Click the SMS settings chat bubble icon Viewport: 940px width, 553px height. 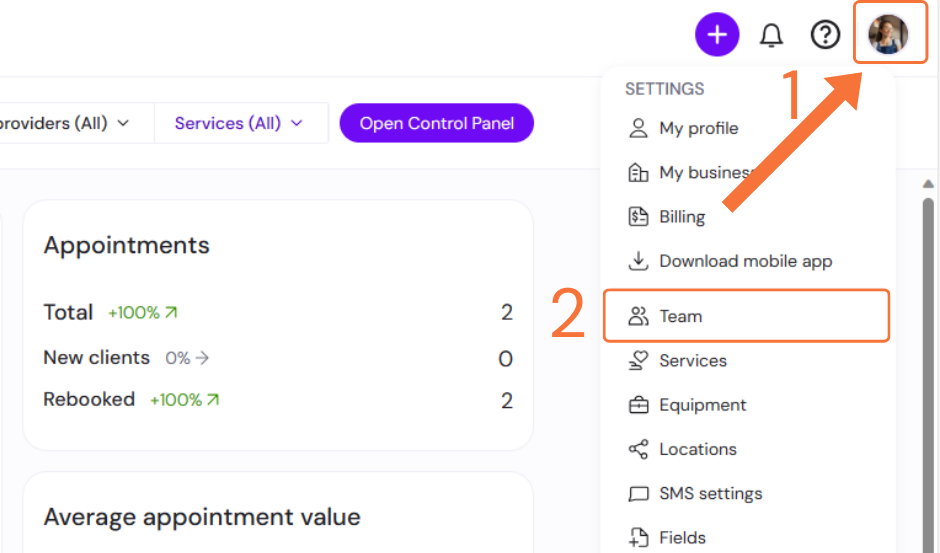tap(638, 494)
